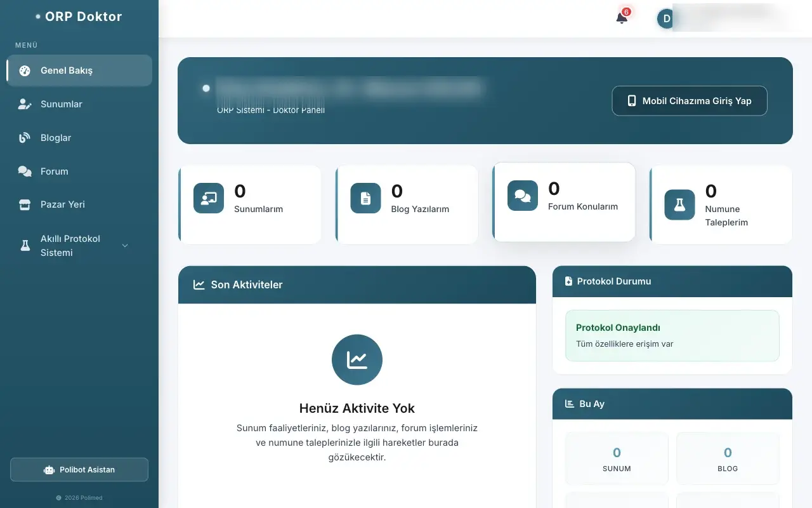The image size is (812, 508).
Task: Click the BLOG monthly count tile
Action: [728, 458]
